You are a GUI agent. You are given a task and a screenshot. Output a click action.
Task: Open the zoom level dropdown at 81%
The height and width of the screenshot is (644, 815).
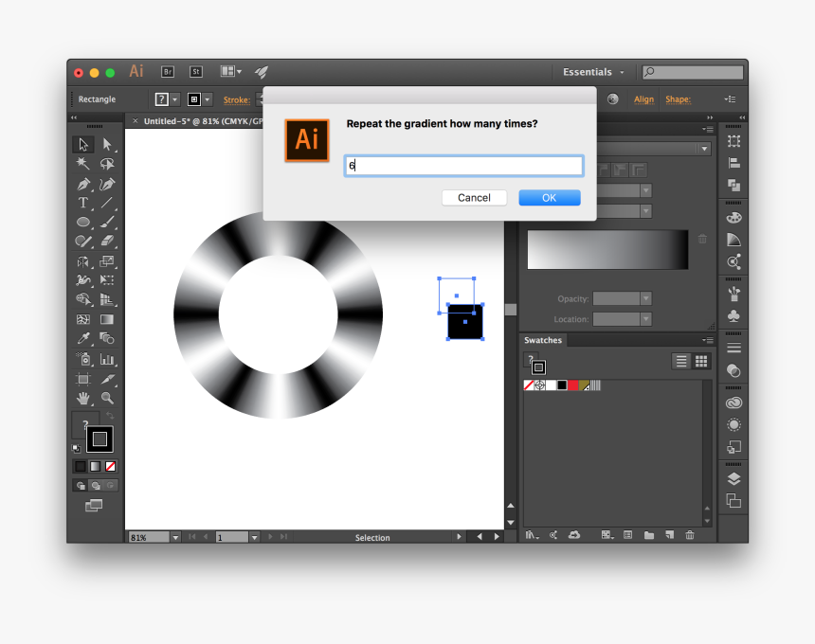click(x=175, y=537)
